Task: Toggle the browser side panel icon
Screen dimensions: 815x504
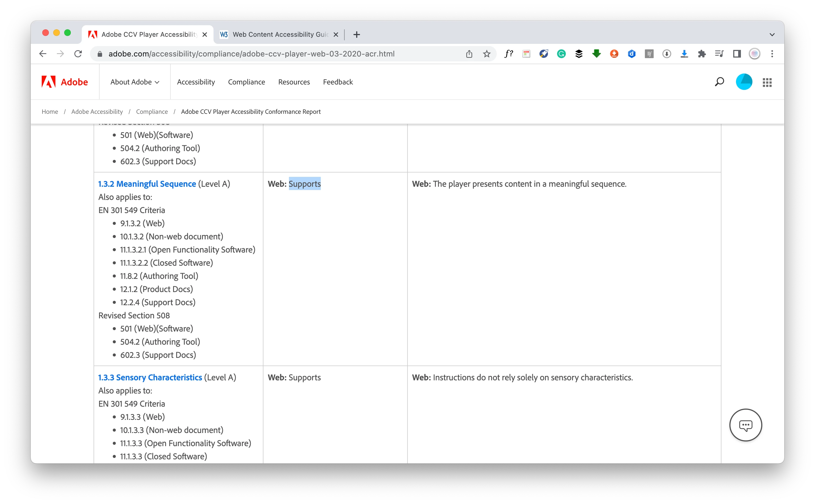Action: point(737,54)
